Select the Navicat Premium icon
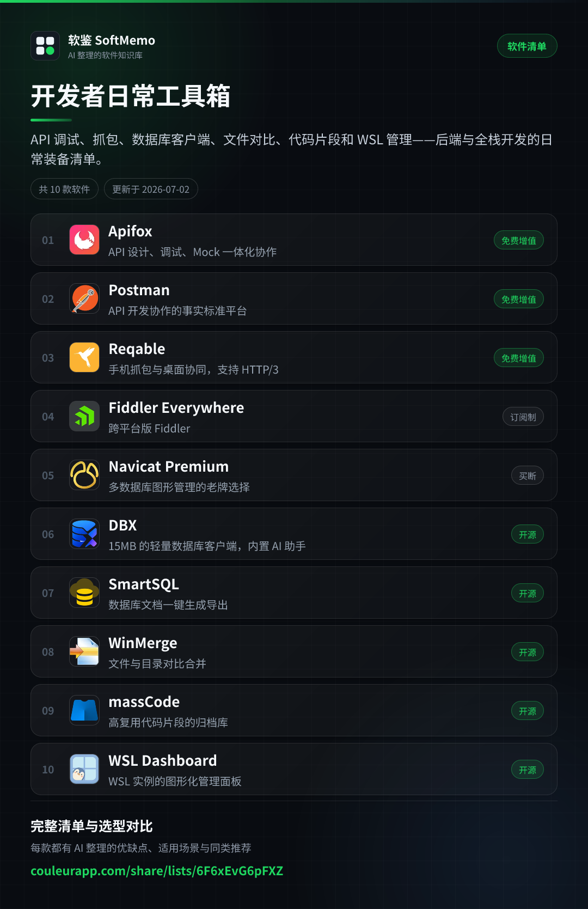The width and height of the screenshot is (588, 909). [84, 475]
